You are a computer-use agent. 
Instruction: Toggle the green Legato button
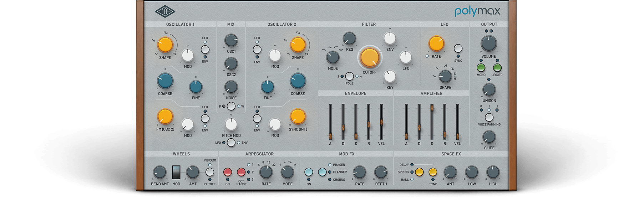(x=497, y=68)
